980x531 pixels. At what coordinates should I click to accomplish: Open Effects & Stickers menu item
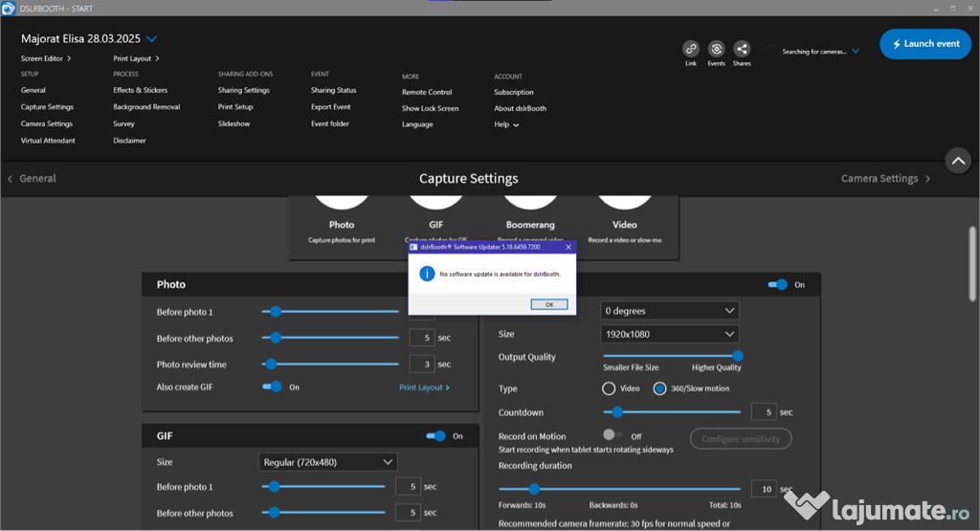140,90
